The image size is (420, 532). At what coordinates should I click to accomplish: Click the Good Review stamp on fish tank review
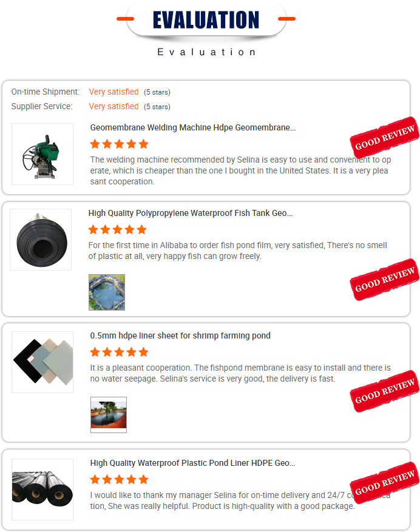tap(384, 280)
